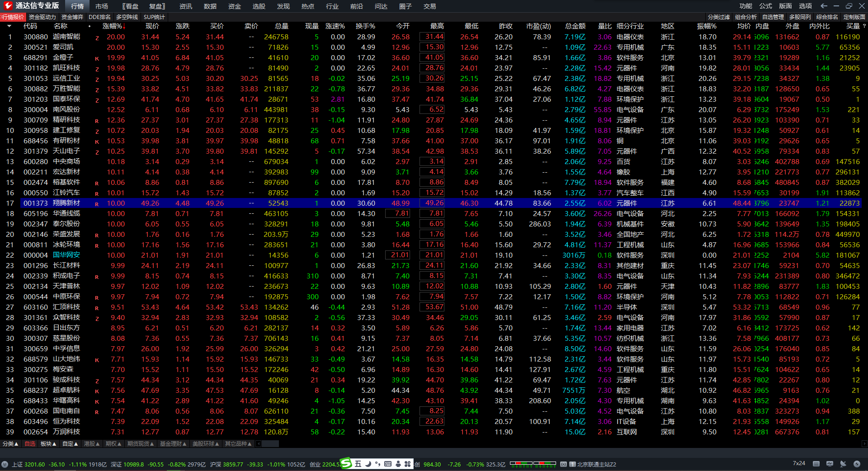Image resolution: width=868 pixels, height=471 pixels.
Task: Click the 分类过滤 button
Action: pos(719,17)
